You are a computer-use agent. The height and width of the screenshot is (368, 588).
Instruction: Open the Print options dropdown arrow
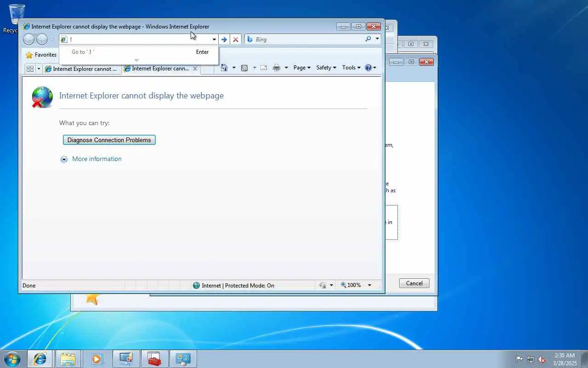tap(286, 68)
